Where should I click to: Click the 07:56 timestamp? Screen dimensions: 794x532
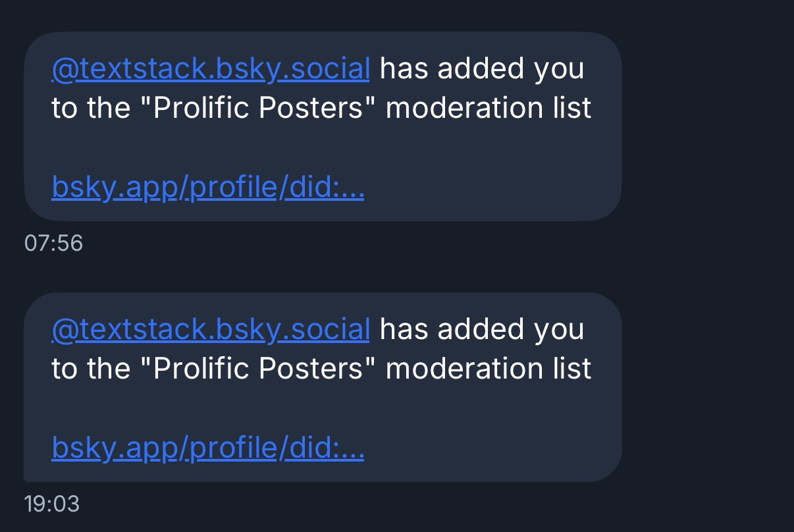(x=53, y=243)
